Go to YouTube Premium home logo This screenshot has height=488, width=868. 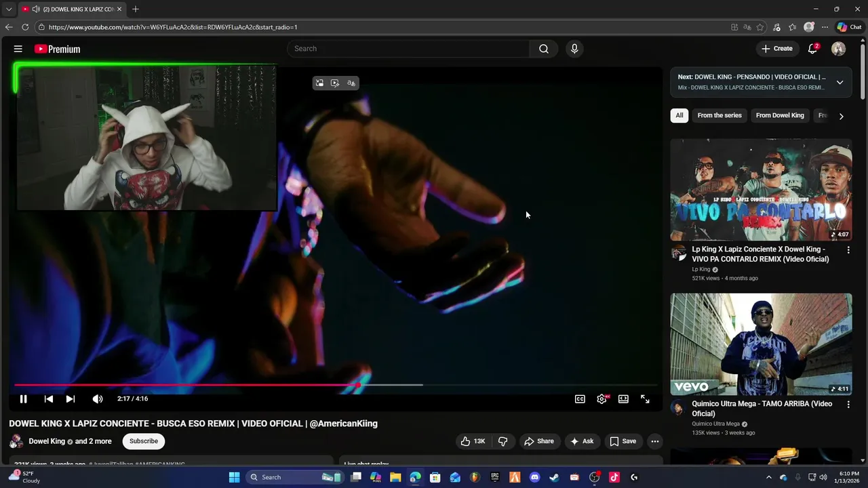57,49
